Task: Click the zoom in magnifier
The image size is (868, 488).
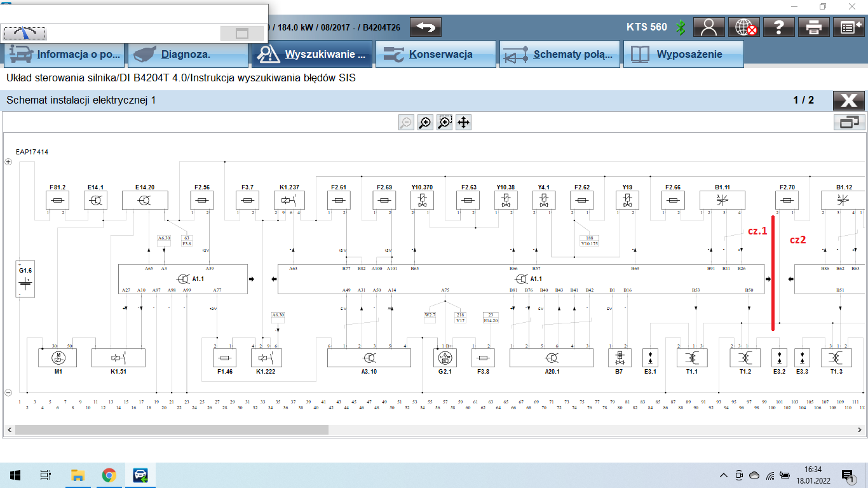Action: (425, 123)
